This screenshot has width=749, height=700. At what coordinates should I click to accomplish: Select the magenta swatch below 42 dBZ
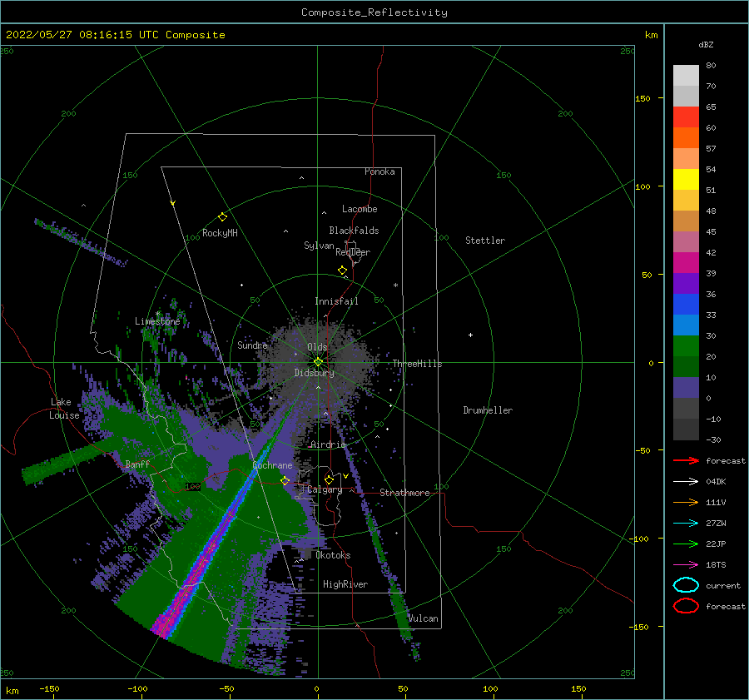(686, 263)
